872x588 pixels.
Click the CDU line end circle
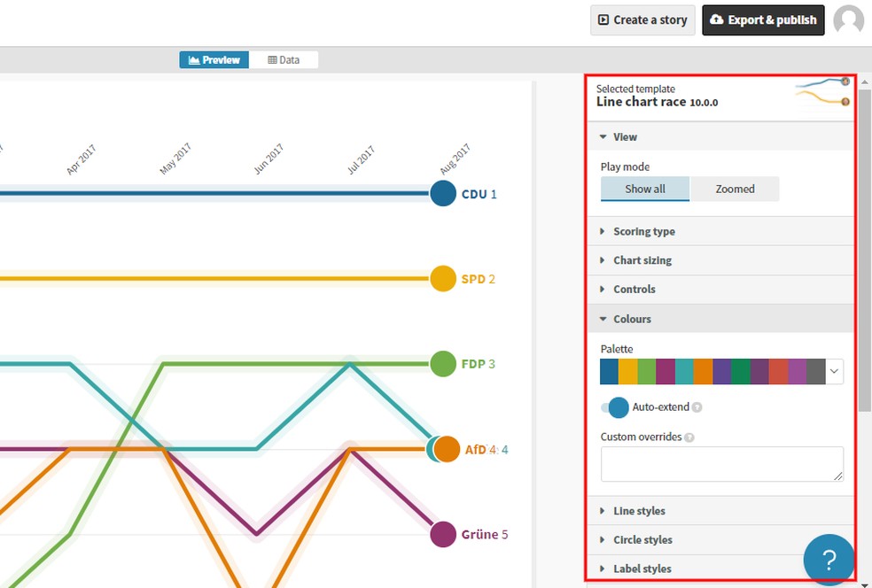point(443,193)
